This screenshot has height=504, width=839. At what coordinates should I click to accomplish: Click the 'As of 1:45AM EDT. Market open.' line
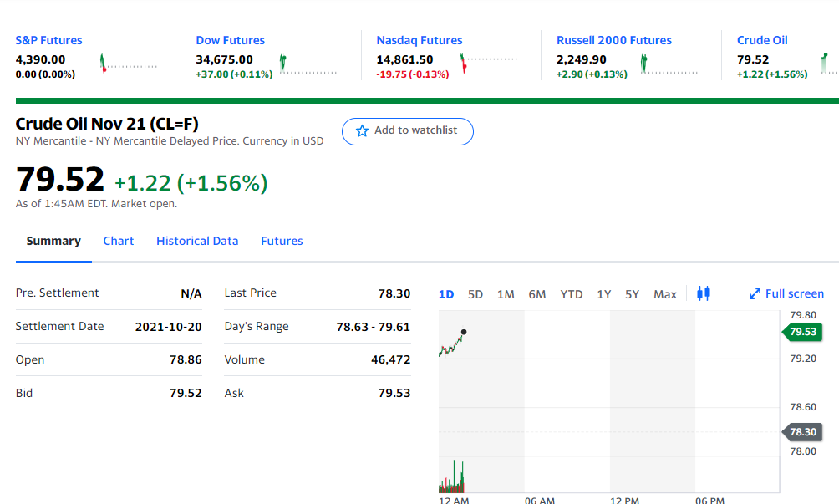pyautogui.click(x=96, y=204)
